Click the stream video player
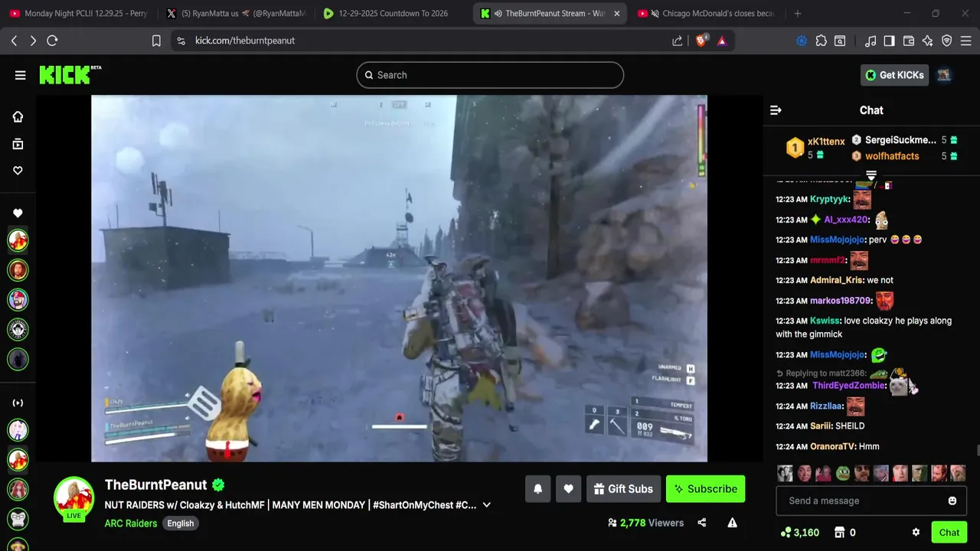 pyautogui.click(x=399, y=279)
